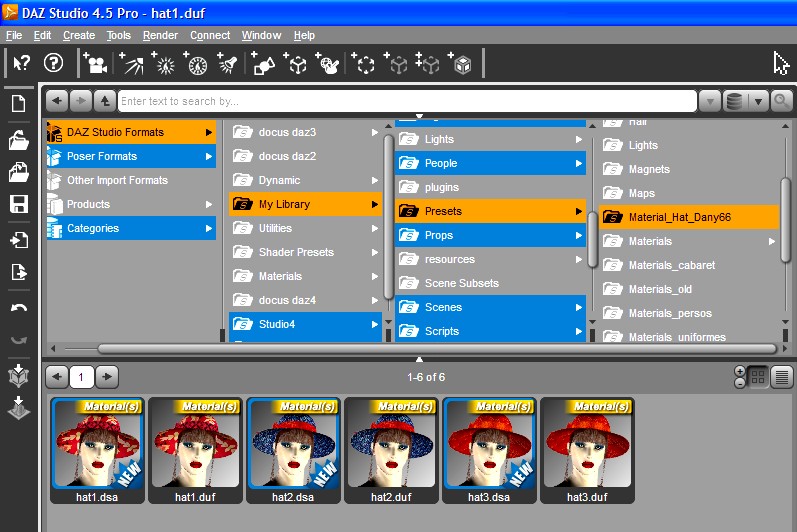The image size is (797, 532).
Task: Expand My Library folder arrow
Action: tap(375, 204)
